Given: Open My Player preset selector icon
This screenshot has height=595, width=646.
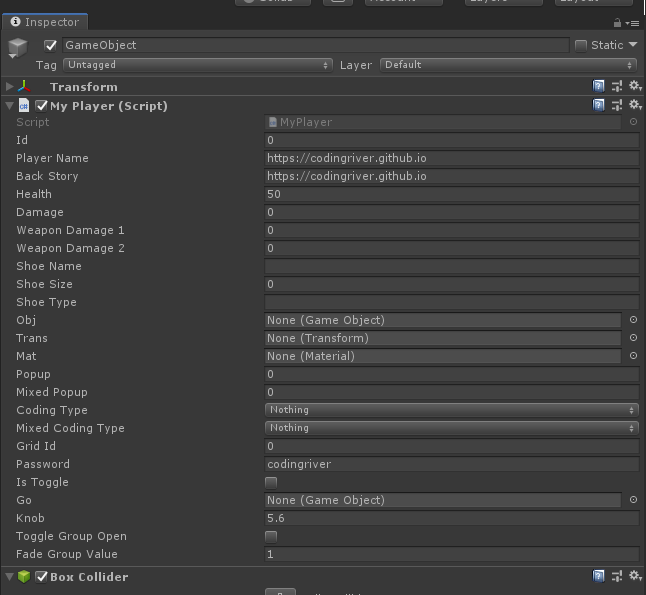Looking at the screenshot, I should (617, 105).
